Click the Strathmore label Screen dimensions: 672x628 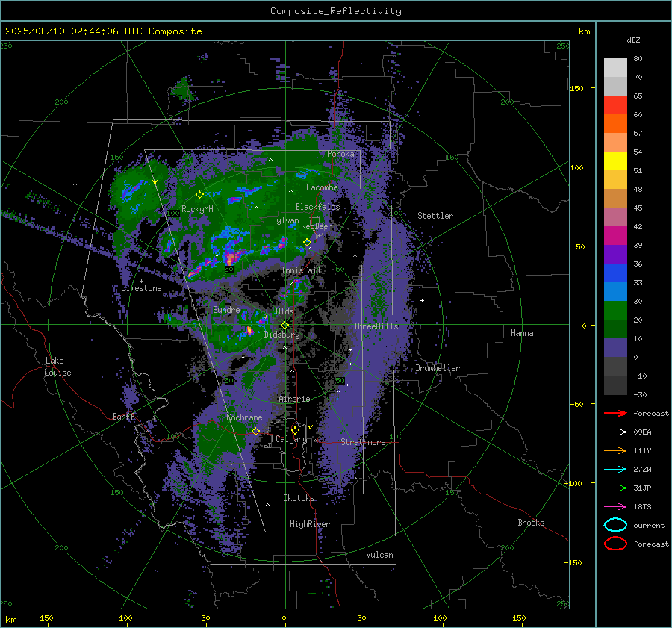pos(363,442)
